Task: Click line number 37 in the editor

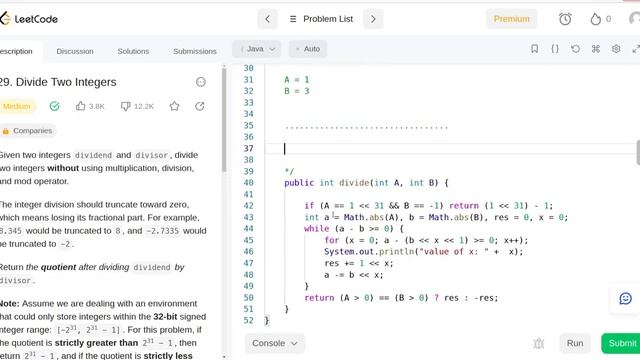Action: point(249,149)
